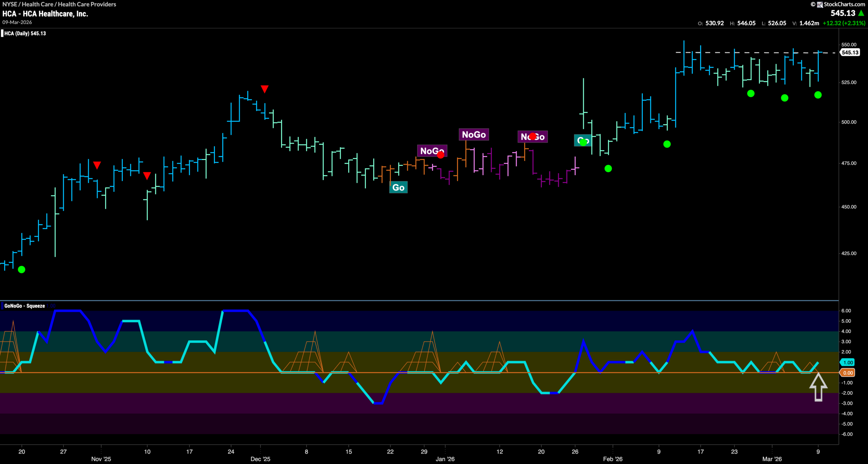Click the first NoGo label near Dec 29

(432, 151)
